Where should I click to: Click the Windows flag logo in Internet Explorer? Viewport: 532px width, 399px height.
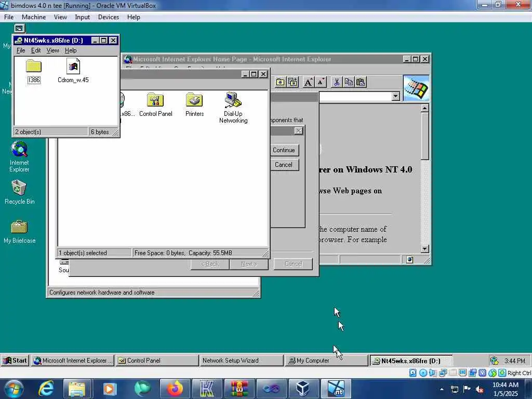click(x=416, y=88)
